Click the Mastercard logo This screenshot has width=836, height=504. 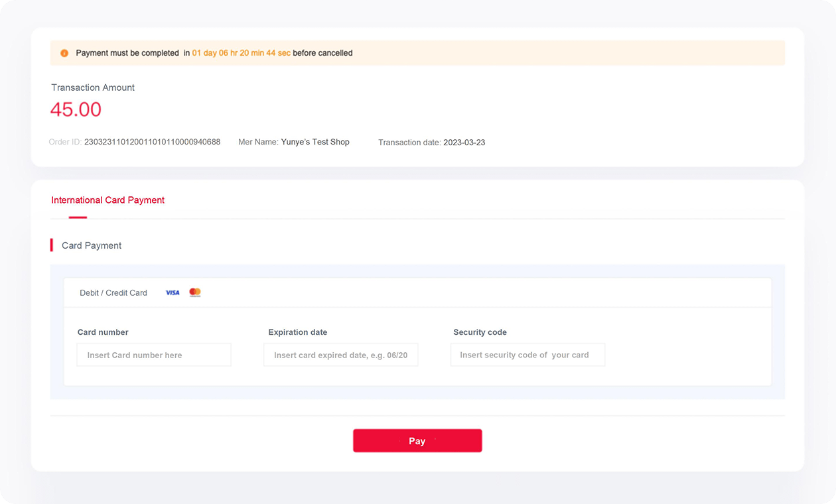(x=195, y=292)
